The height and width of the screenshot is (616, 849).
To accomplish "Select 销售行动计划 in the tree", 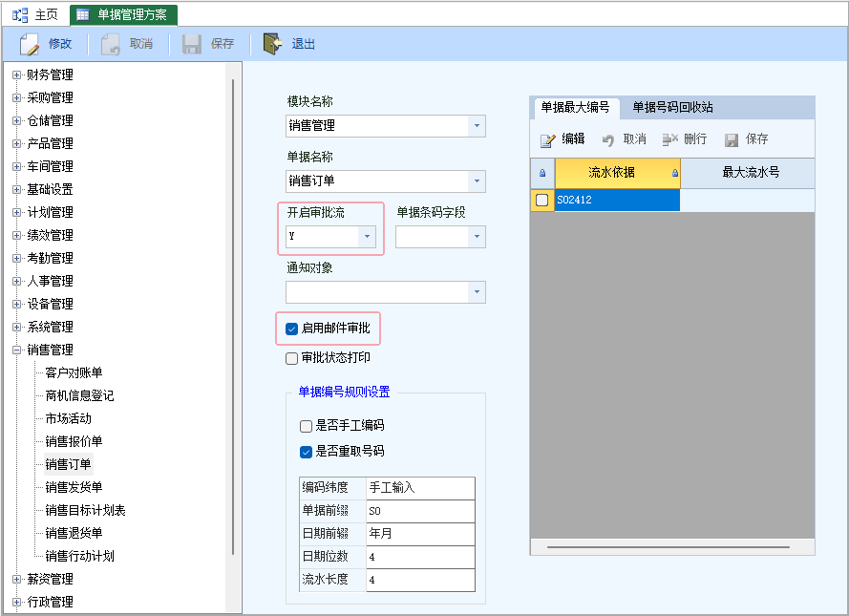I will point(79,556).
